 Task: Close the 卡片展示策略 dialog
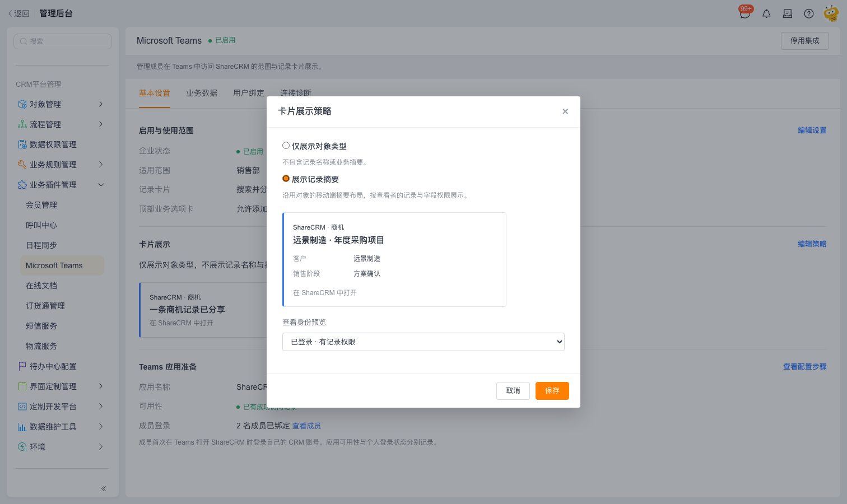(x=565, y=111)
